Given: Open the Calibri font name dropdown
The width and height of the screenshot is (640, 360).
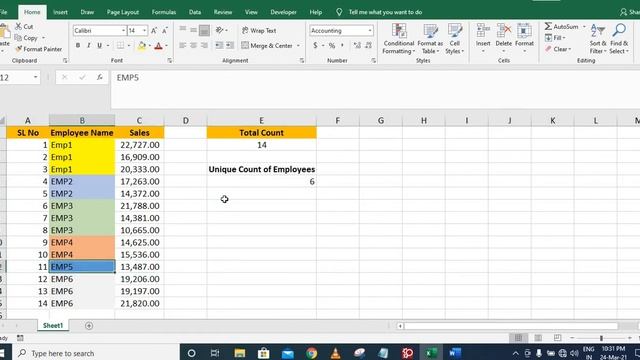Looking at the screenshot, I should click(x=123, y=31).
